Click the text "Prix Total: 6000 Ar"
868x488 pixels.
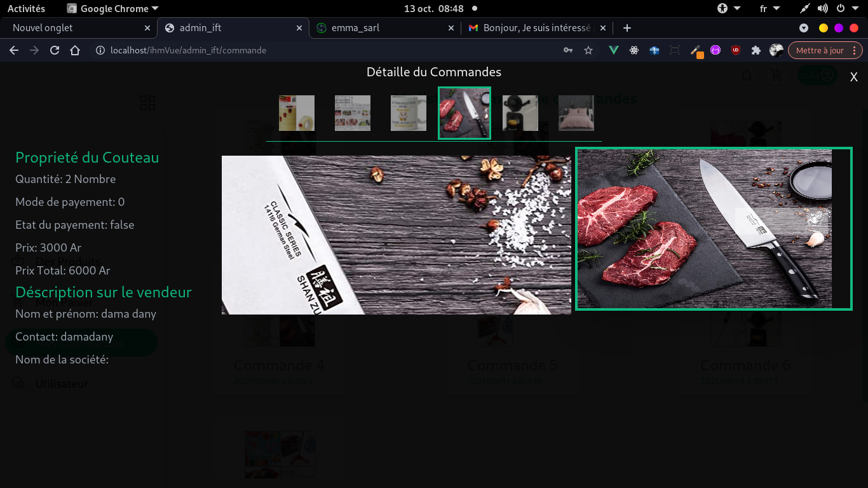click(x=63, y=271)
